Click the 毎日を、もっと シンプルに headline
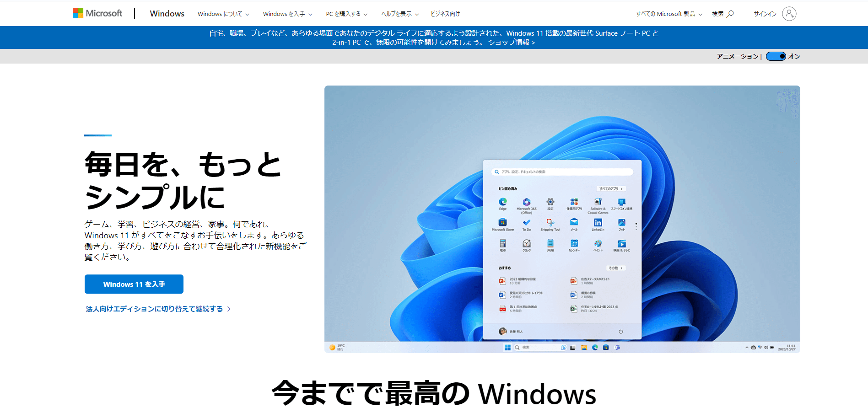This screenshot has width=868, height=413. coord(183,180)
